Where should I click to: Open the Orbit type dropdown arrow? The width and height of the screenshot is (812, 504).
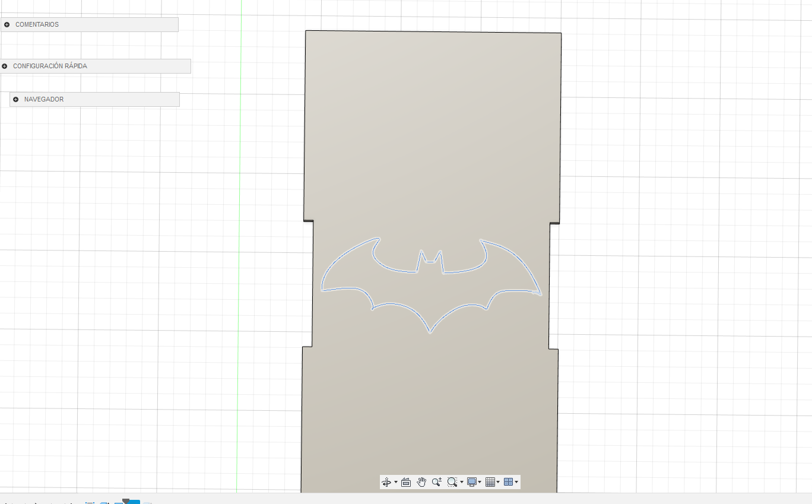coord(396,482)
